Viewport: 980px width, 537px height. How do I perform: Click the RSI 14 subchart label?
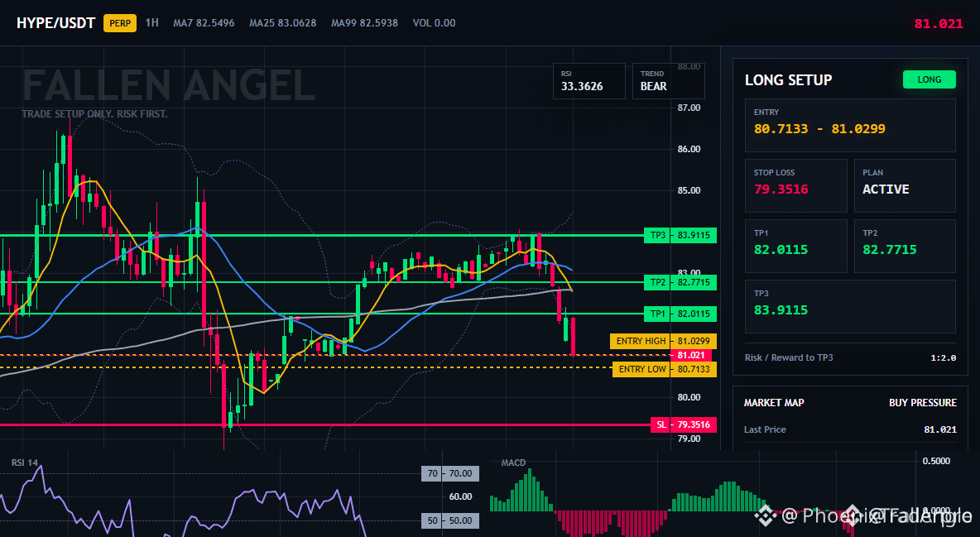pos(24,463)
